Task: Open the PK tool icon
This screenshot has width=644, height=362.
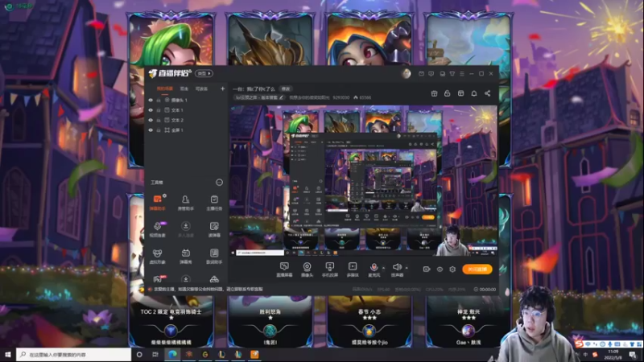Action: (x=158, y=278)
